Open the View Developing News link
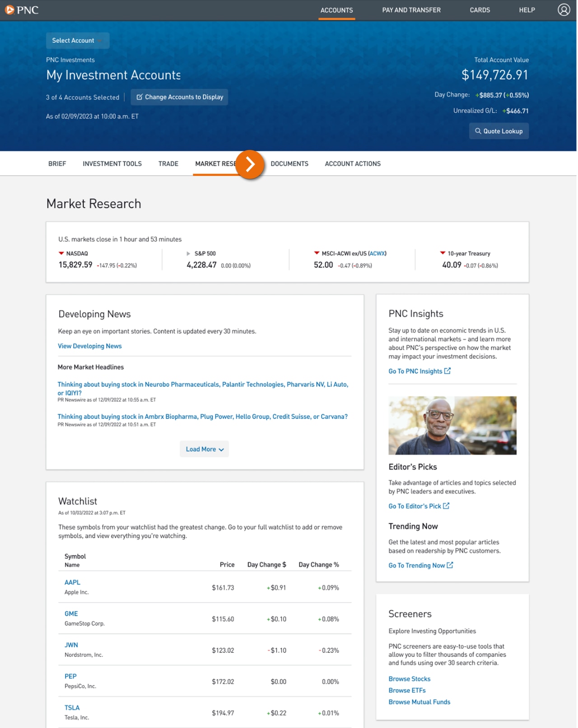 click(x=90, y=346)
